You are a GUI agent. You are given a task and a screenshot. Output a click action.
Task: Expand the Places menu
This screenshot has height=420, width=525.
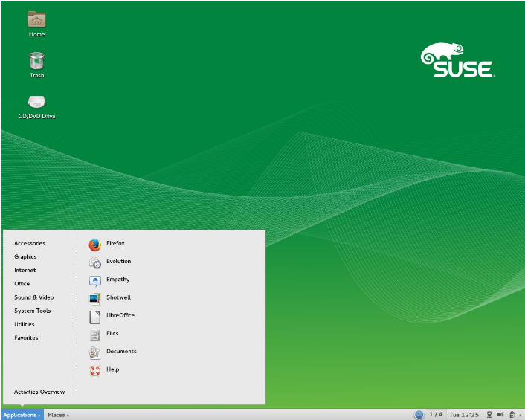[x=58, y=415]
